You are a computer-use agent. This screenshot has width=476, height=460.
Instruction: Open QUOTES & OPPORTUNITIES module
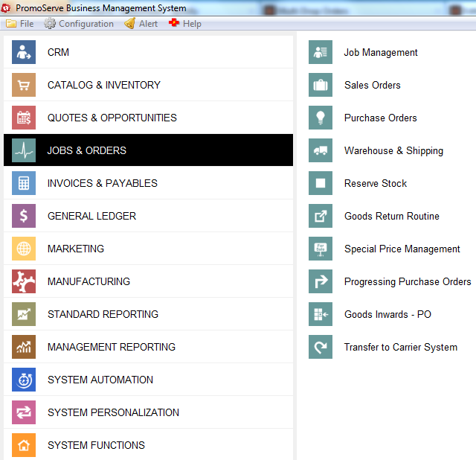(149, 118)
